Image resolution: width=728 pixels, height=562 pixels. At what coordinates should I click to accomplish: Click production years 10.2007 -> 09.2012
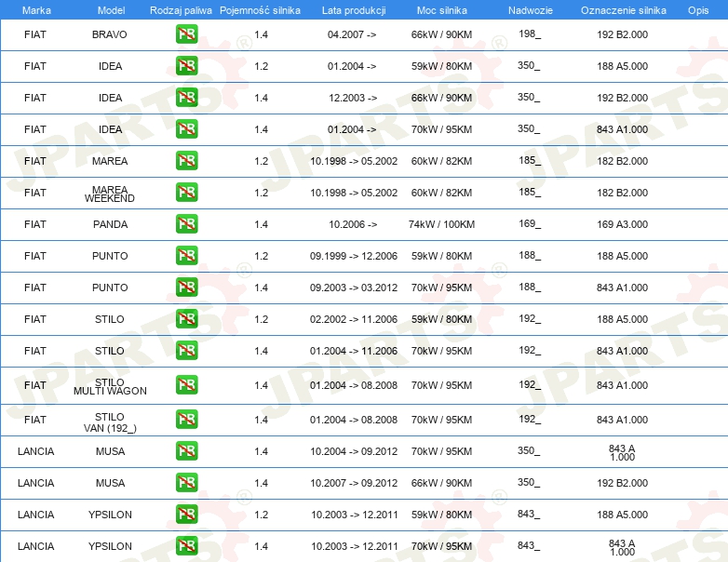tap(354, 483)
